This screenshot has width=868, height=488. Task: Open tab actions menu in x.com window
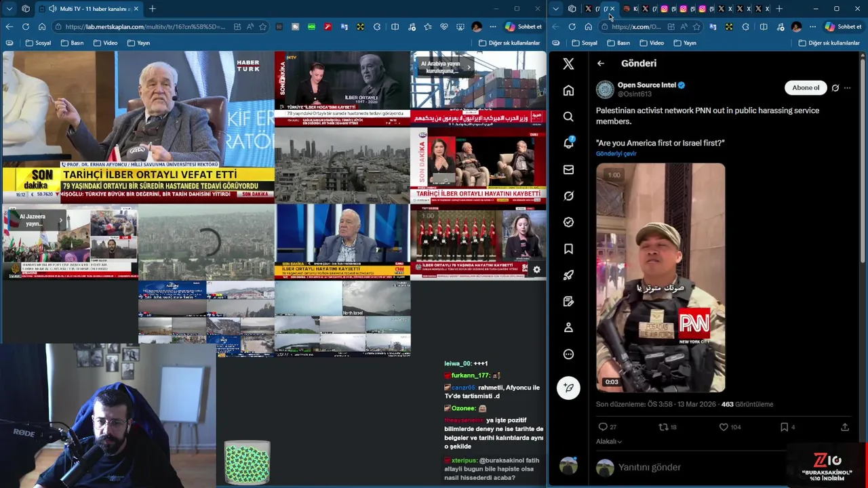555,9
